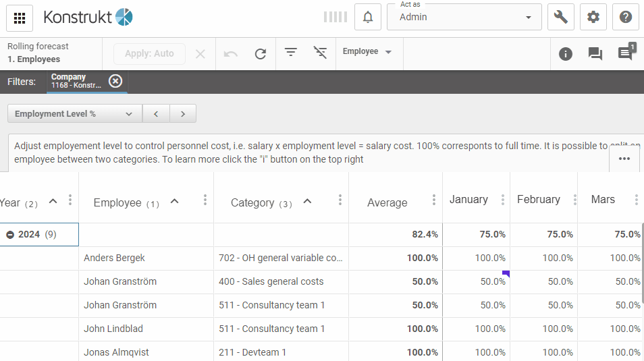Image resolution: width=644 pixels, height=361 pixels.
Task: Clear filters with the crossed-filter icon
Action: coord(321,53)
